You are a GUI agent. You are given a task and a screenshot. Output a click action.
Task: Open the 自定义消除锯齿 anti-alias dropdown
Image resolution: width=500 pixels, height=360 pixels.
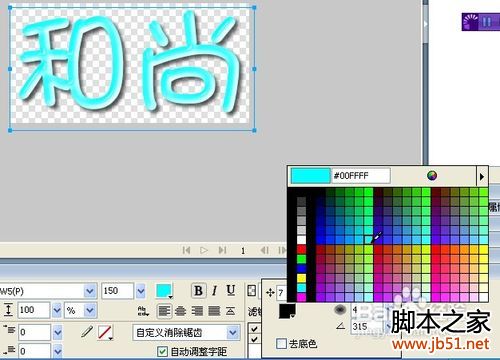click(x=233, y=332)
